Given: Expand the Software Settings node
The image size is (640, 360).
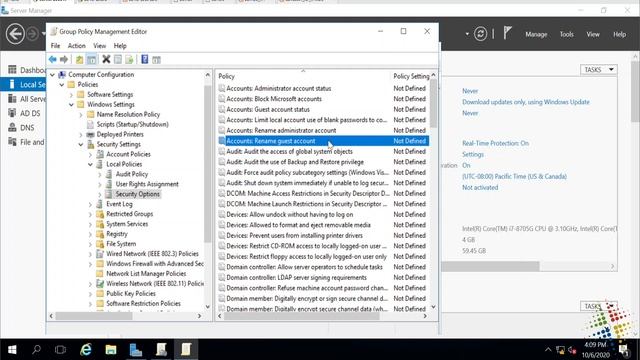Looking at the screenshot, I should point(71,95).
